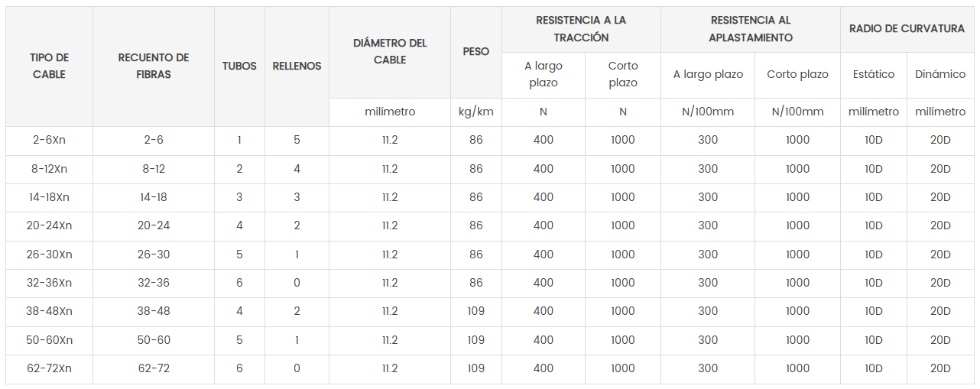Click the PESO column header

tap(476, 52)
